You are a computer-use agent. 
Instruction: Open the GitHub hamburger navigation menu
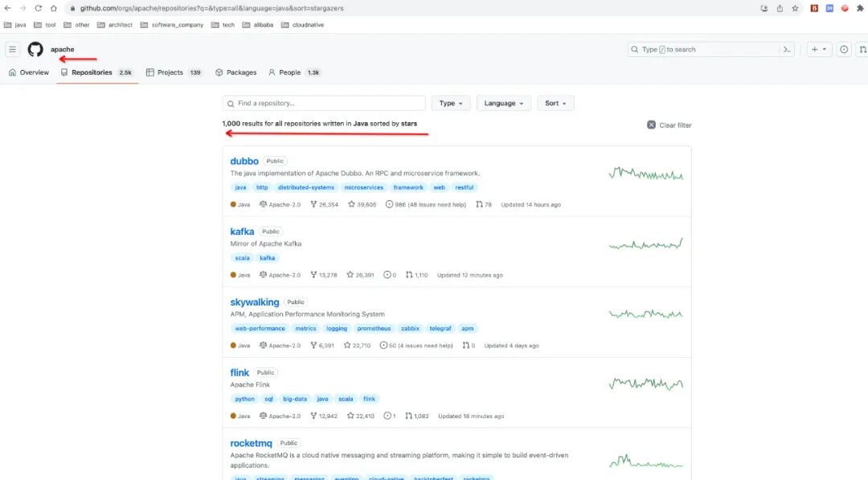pos(12,49)
